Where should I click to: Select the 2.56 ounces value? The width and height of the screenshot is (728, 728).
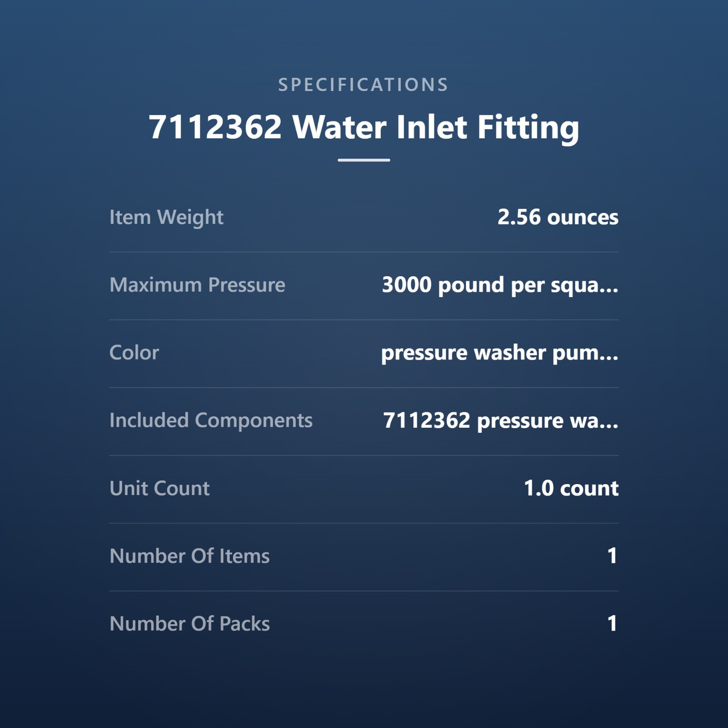point(558,217)
